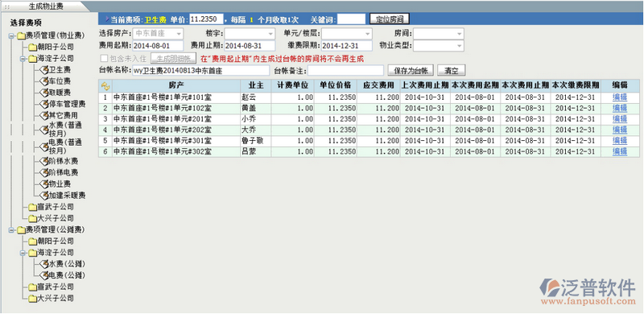Click the refresh icon in table header
The width and height of the screenshot is (644, 314).
point(105,86)
